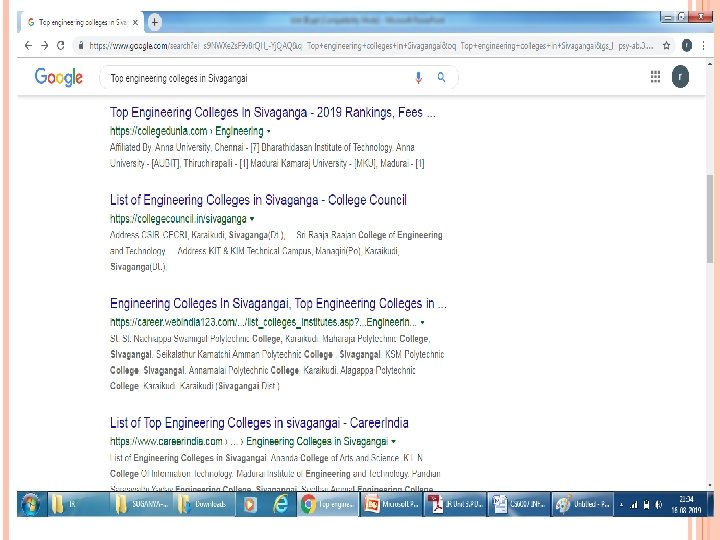Open the Windows Start button

[x=31, y=504]
